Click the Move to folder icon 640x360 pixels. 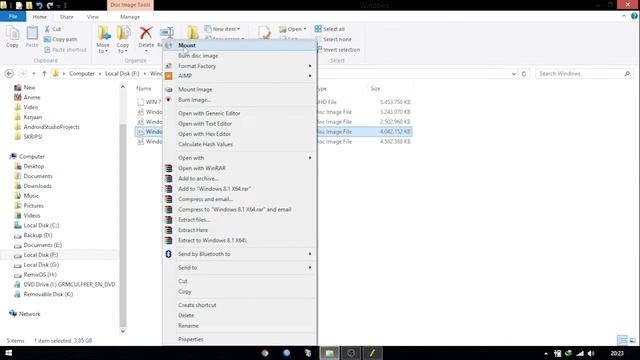pyautogui.click(x=103, y=33)
